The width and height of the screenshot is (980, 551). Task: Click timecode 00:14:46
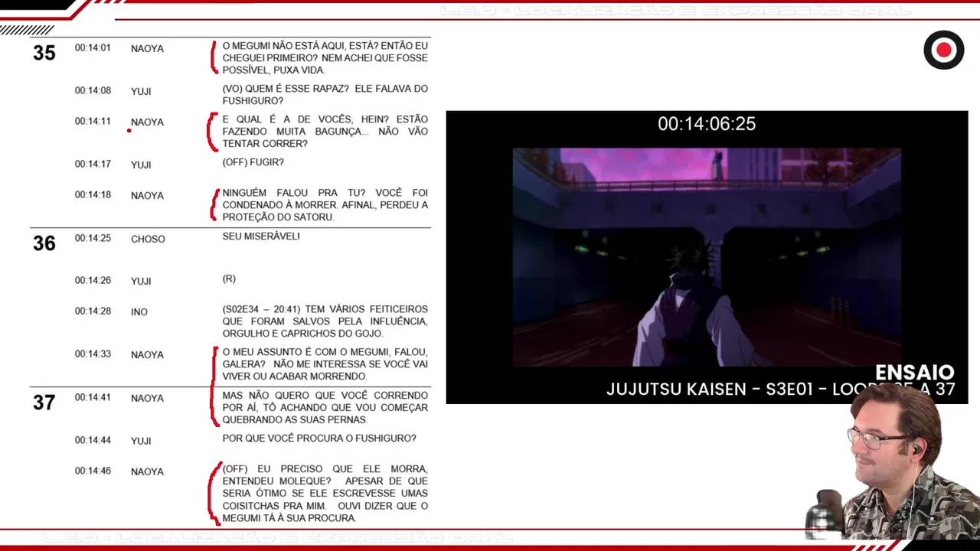coord(93,471)
